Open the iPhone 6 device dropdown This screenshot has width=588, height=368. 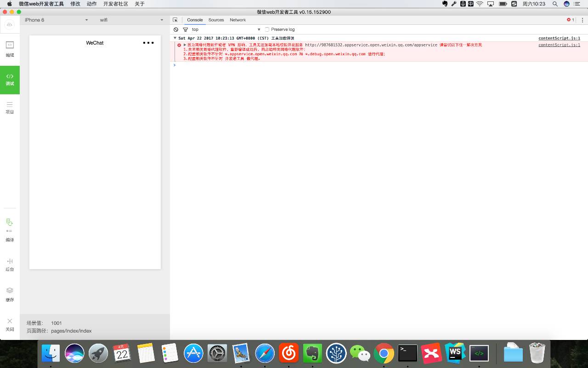pyautogui.click(x=56, y=20)
